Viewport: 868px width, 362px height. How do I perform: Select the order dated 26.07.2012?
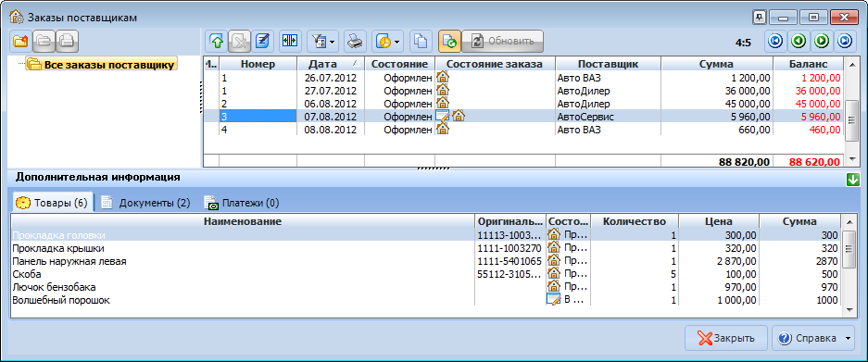coord(523,78)
